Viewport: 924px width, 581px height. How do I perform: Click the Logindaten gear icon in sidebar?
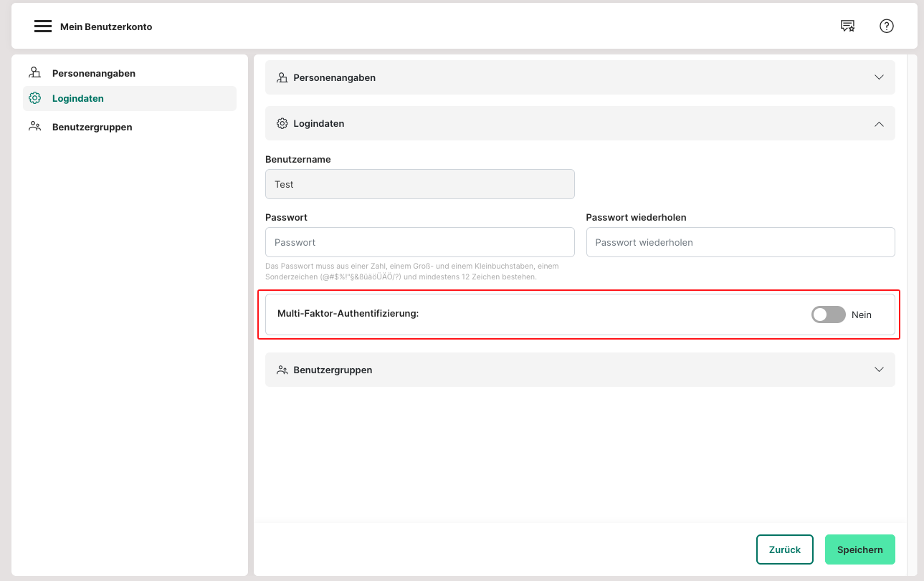tap(34, 98)
